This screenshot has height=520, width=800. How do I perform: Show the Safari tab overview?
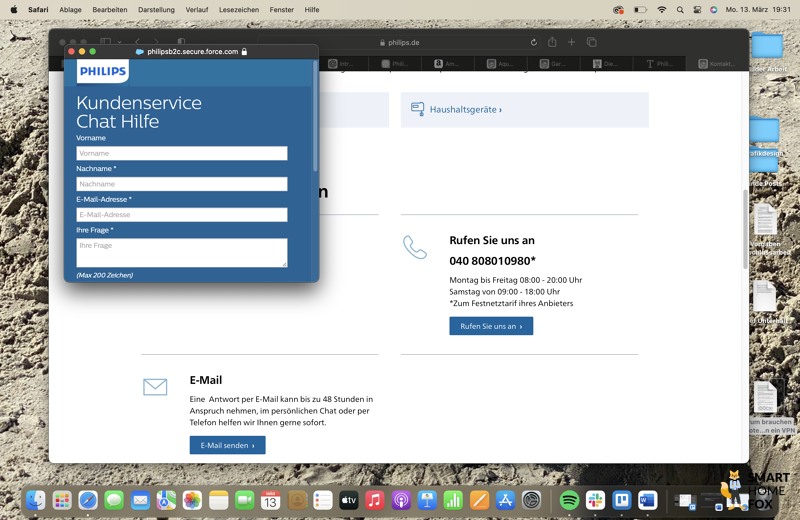pyautogui.click(x=592, y=43)
